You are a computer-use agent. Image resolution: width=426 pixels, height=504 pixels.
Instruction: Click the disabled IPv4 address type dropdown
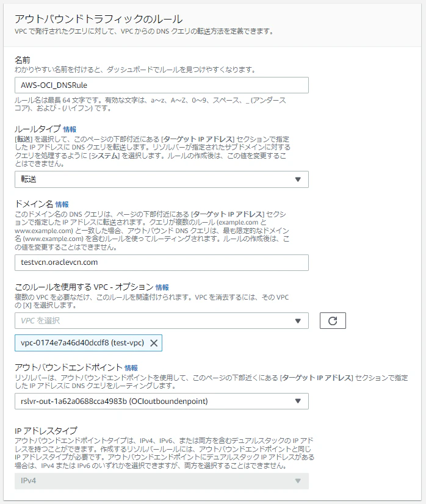coord(161,481)
